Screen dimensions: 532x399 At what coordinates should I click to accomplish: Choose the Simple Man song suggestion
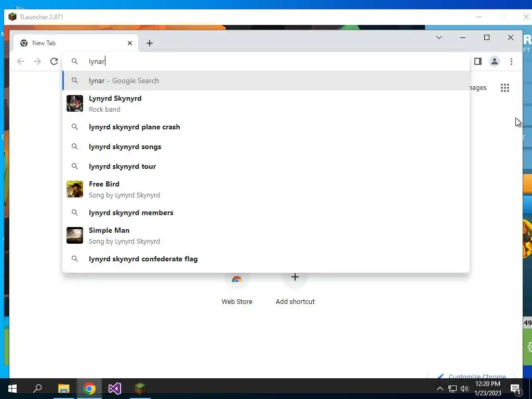pos(266,235)
